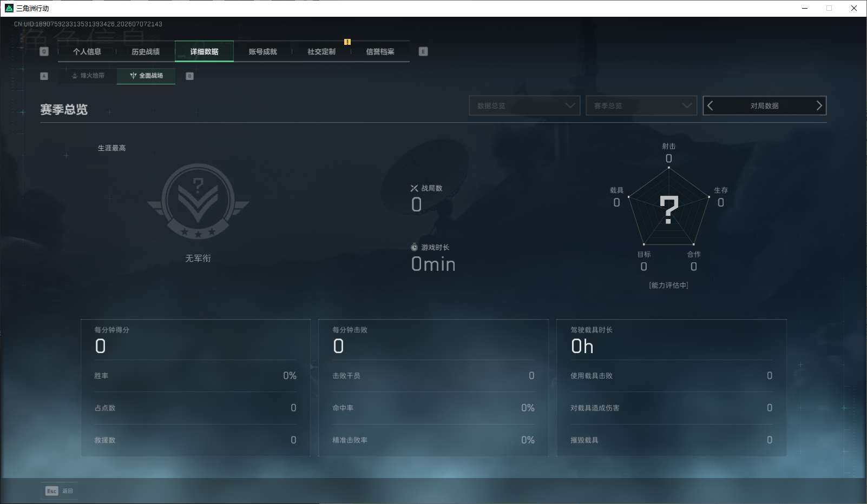Click the unranked military rank emblem

point(198,202)
